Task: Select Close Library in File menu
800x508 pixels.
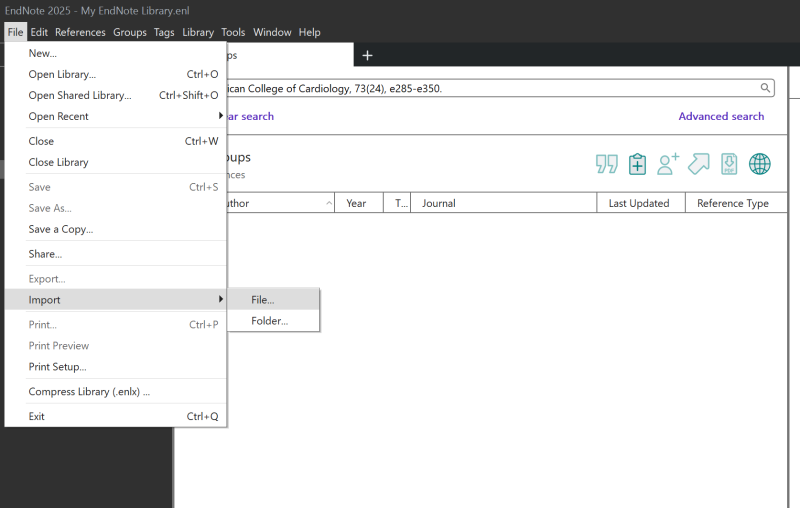Action: click(116, 162)
